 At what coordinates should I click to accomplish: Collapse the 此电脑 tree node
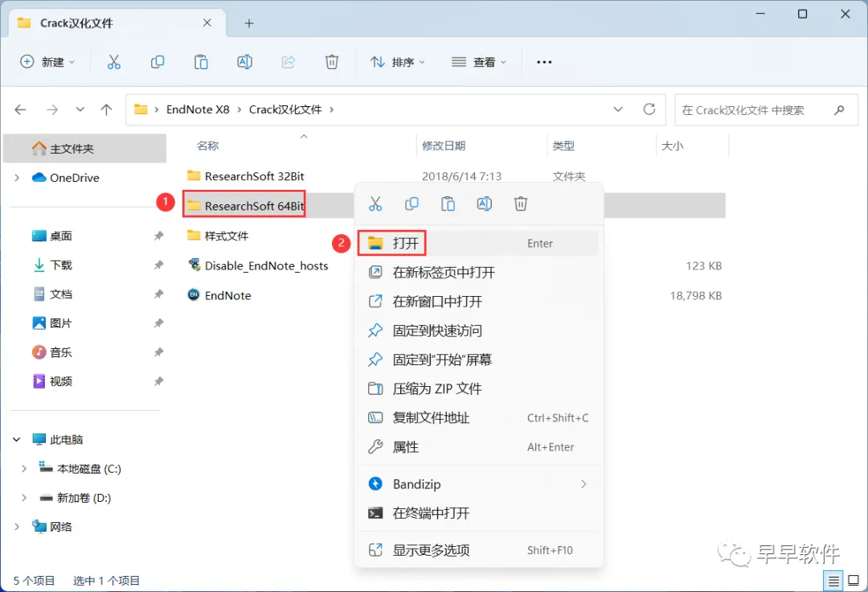pos(17,440)
